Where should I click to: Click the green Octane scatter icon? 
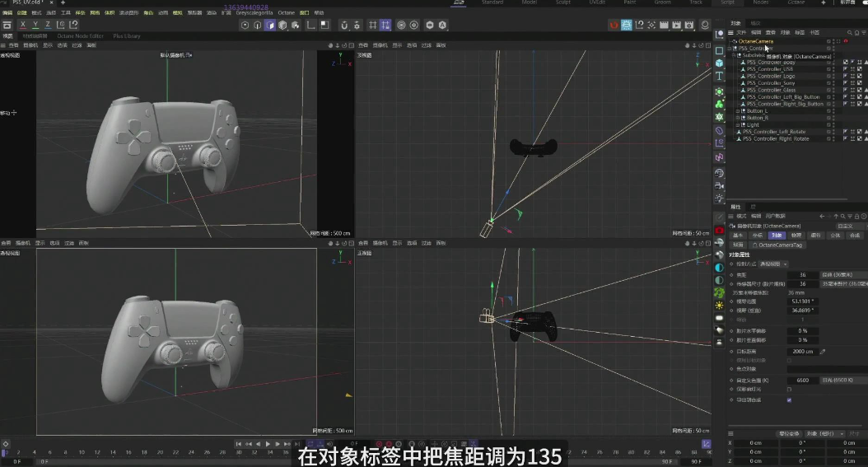[x=719, y=292]
